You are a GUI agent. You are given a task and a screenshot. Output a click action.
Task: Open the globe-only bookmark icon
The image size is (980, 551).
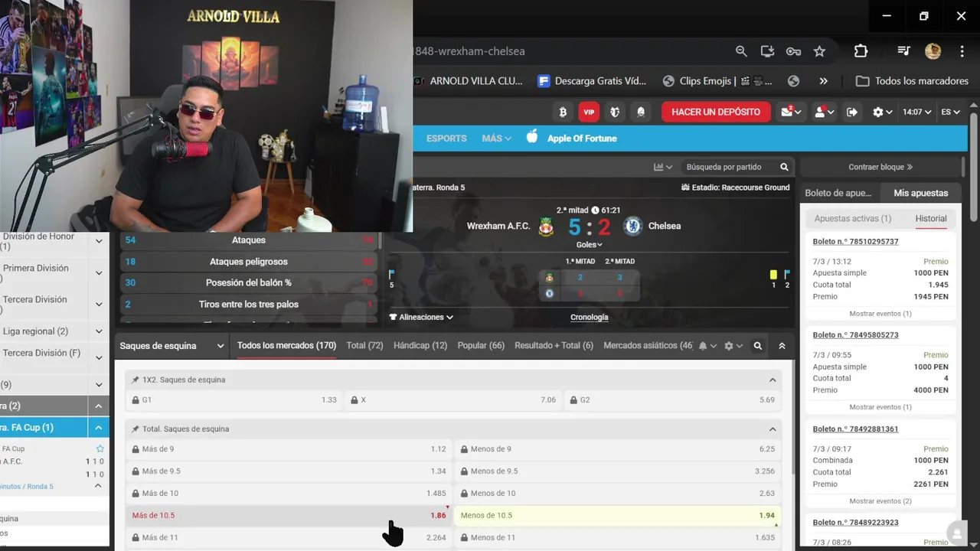(x=793, y=81)
